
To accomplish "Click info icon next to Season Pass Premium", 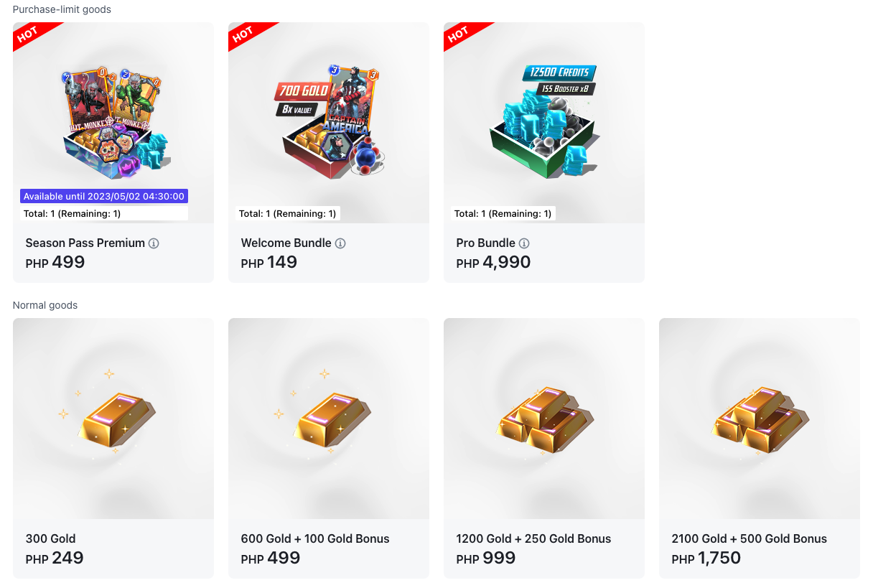I will click(154, 243).
